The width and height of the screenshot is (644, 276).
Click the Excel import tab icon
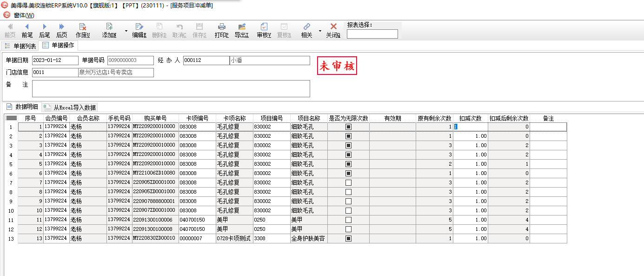click(47, 108)
